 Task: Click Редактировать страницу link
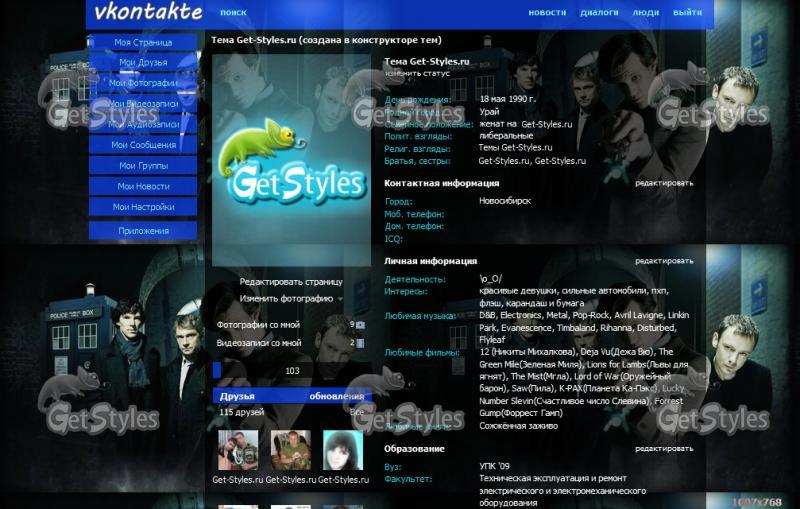[x=290, y=282]
